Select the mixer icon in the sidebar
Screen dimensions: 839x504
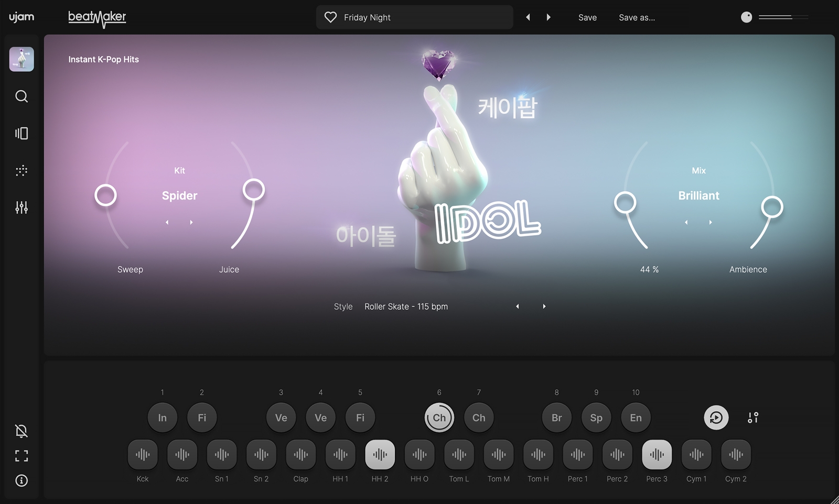tap(21, 207)
